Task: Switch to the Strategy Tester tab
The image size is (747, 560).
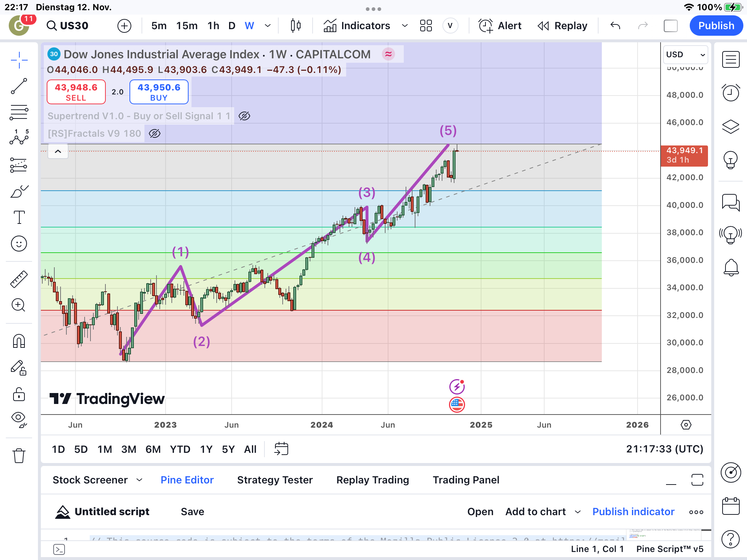Action: pos(275,480)
